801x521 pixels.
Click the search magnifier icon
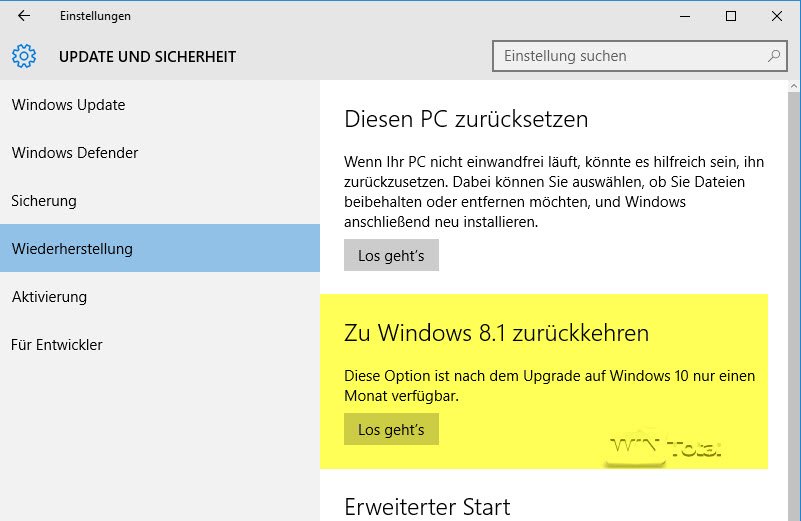click(774, 56)
